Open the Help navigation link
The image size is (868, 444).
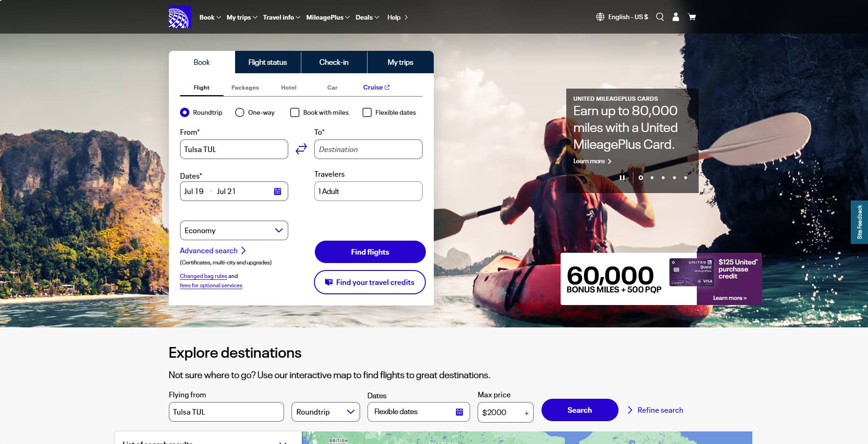click(398, 17)
